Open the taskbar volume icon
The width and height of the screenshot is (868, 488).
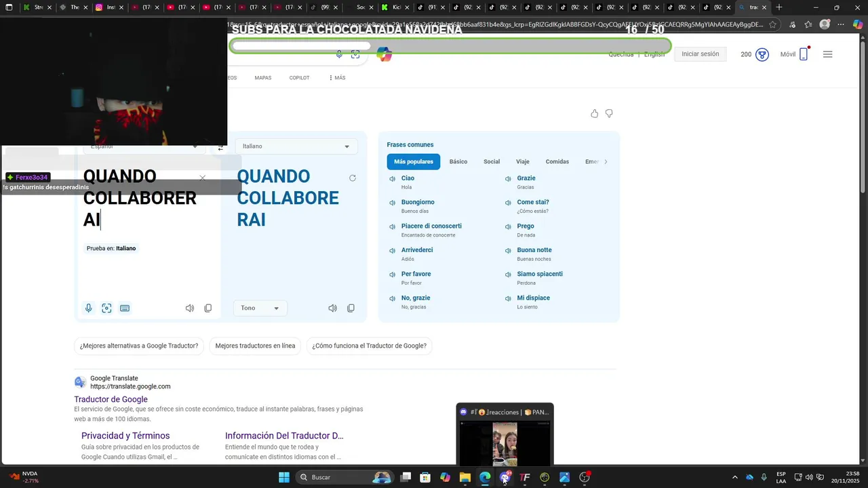(x=809, y=477)
